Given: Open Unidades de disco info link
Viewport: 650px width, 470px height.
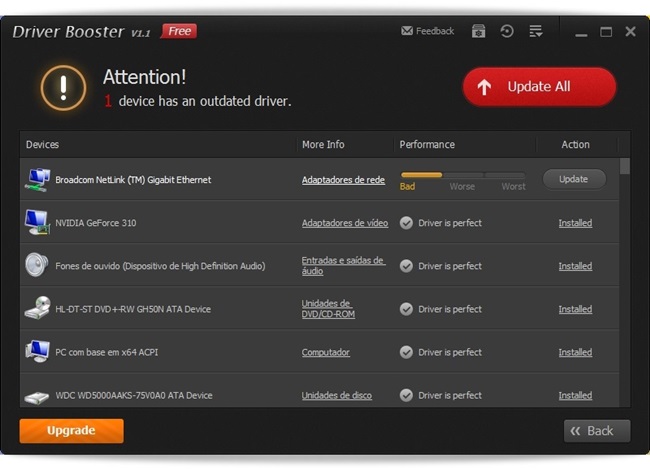Looking at the screenshot, I should [337, 395].
